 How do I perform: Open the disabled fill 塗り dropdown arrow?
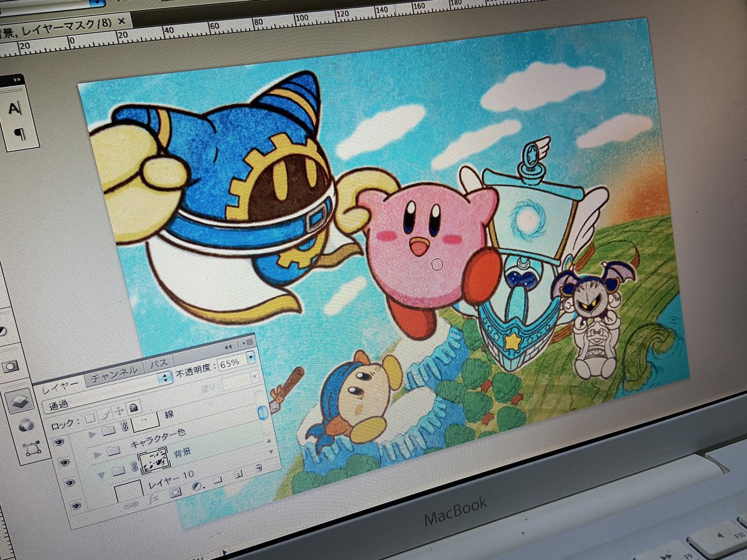255,376
